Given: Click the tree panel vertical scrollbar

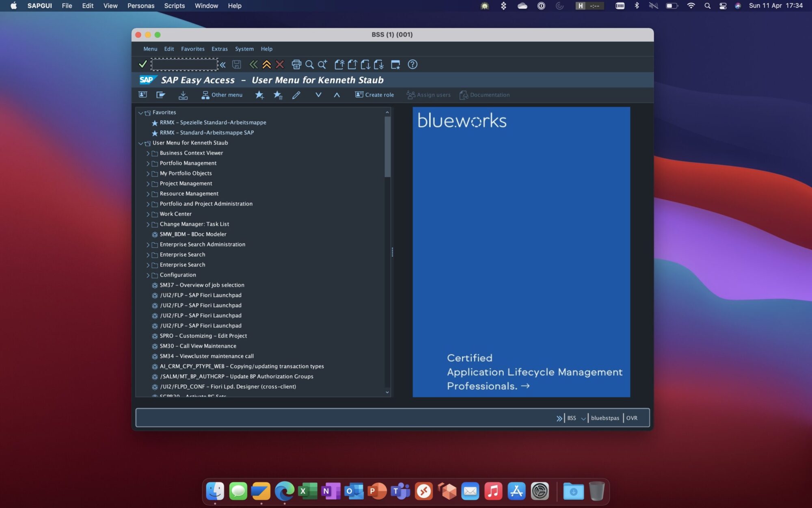Looking at the screenshot, I should 387,147.
